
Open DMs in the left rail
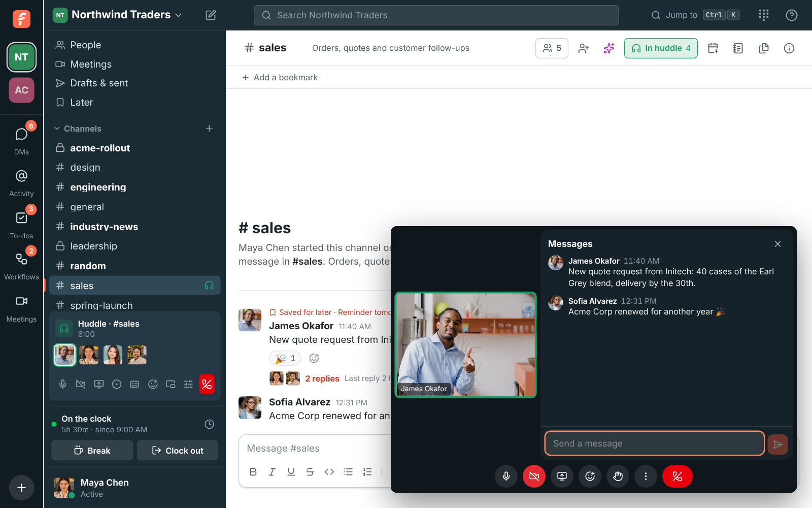coord(21,140)
